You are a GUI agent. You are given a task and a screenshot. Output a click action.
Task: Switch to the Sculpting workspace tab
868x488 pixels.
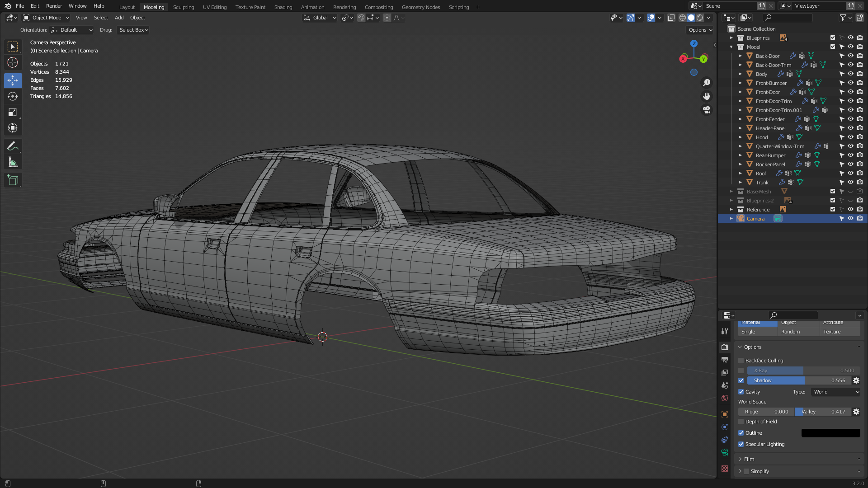[183, 7]
